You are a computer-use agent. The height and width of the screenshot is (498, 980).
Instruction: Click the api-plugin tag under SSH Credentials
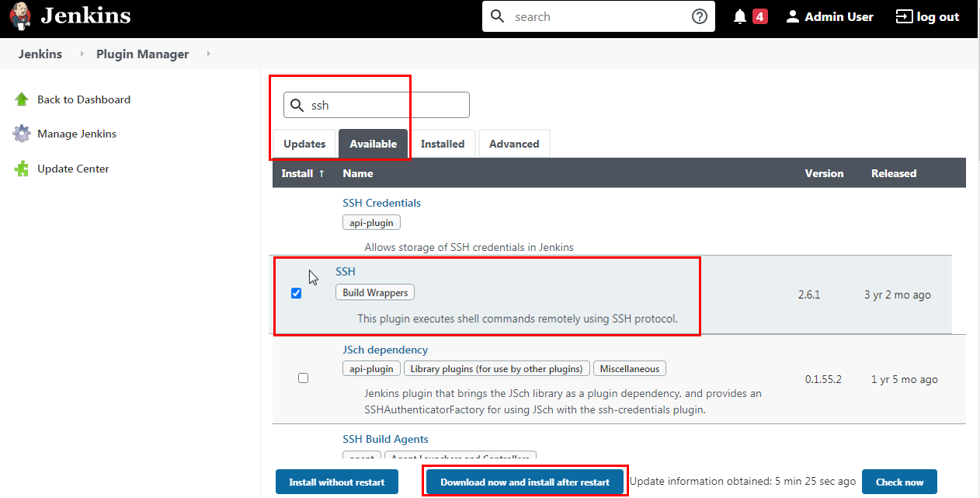click(x=371, y=223)
